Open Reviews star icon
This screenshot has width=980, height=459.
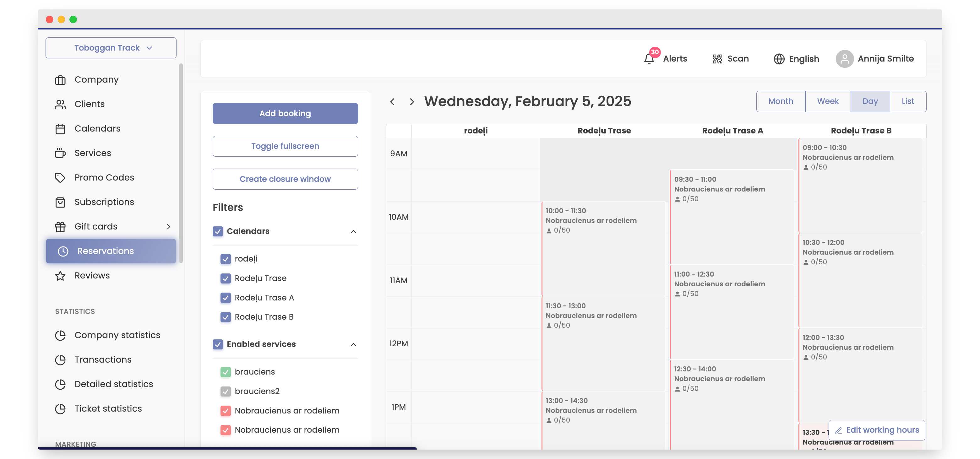pyautogui.click(x=60, y=275)
